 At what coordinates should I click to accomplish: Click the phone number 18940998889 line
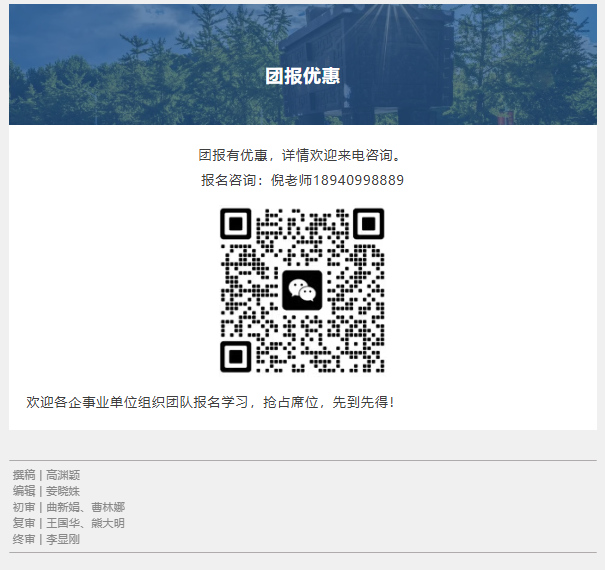click(302, 180)
